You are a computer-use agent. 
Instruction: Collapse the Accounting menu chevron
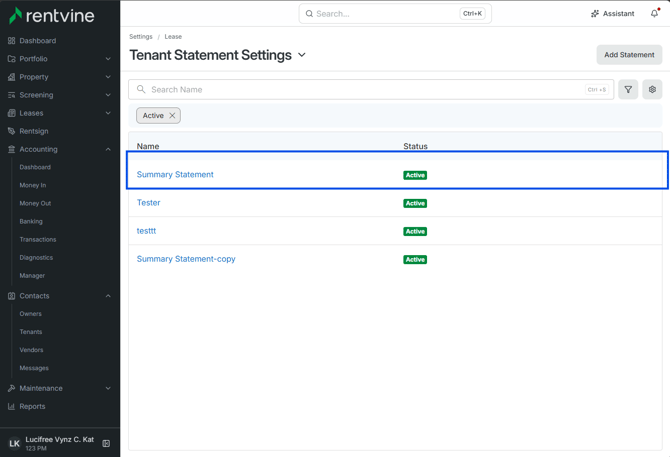coord(108,149)
